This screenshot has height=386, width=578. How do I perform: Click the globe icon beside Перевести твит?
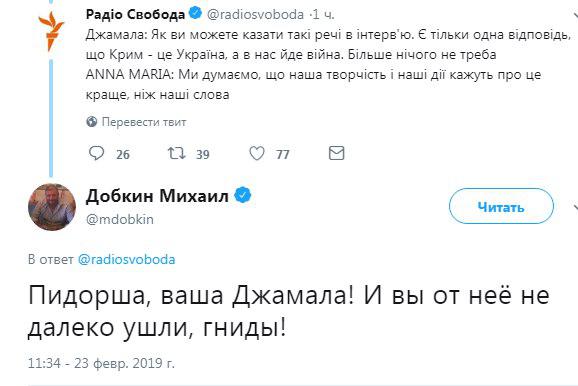pos(91,122)
